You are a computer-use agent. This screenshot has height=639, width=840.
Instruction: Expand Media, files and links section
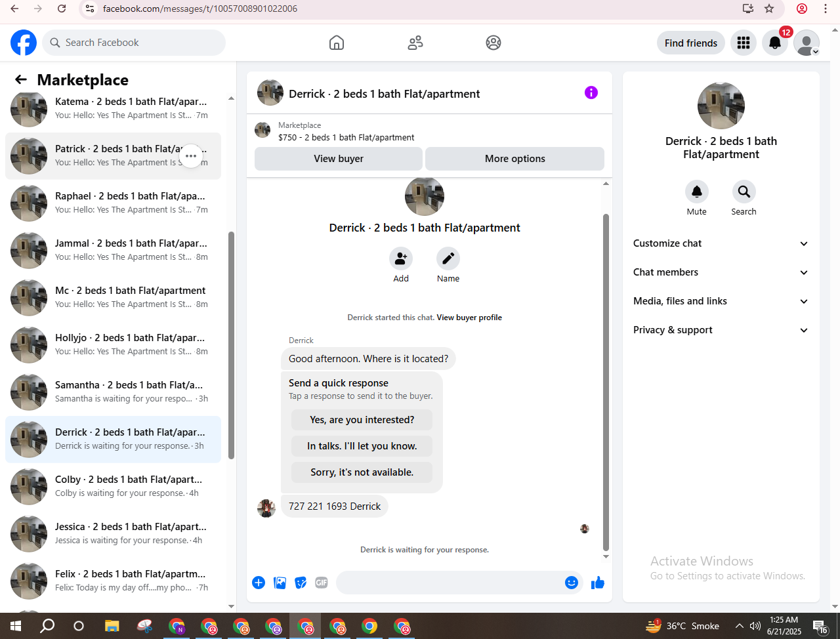point(721,301)
